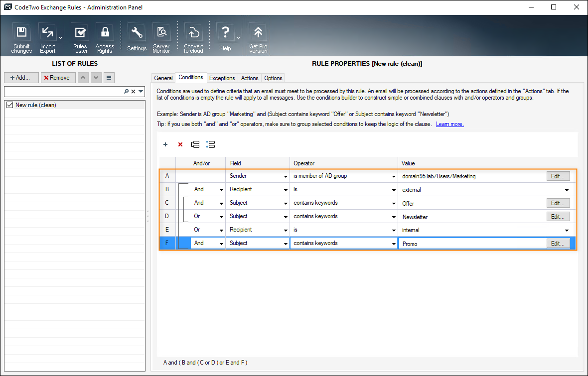Move the rule down in list
The height and width of the screenshot is (376, 588).
[x=96, y=78]
